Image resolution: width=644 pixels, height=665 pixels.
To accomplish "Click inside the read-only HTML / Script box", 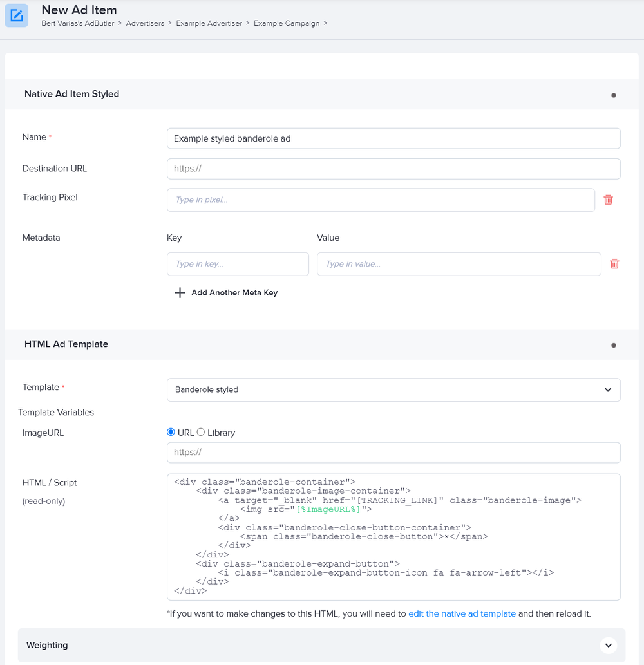I will coord(393,537).
